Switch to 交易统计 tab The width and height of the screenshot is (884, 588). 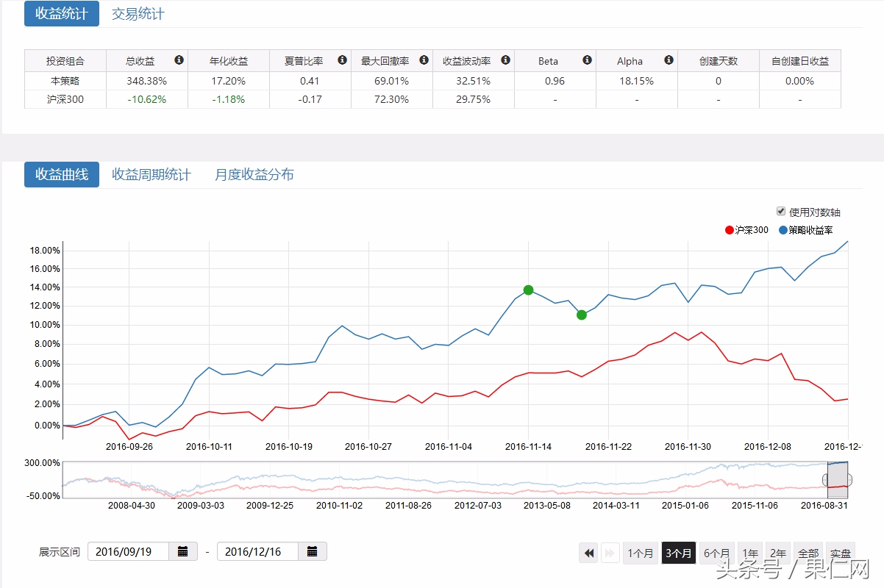pyautogui.click(x=138, y=13)
